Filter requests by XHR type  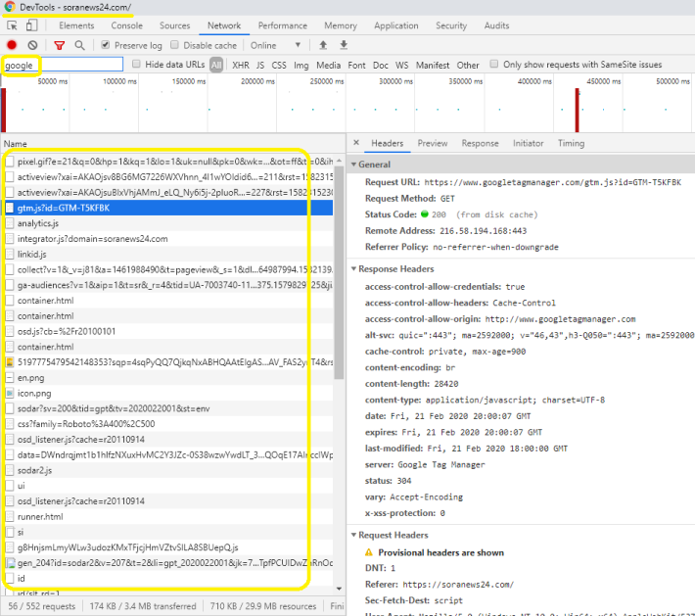click(x=241, y=66)
